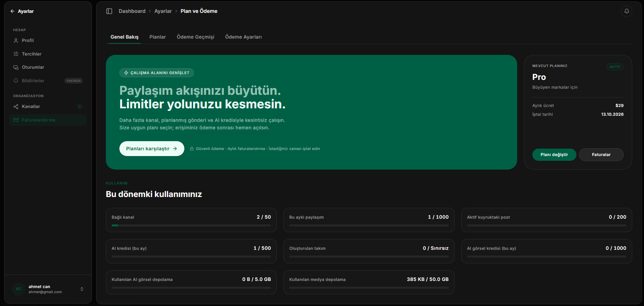Click the 13.10.2026 cancellation date
Viewport: 644px width, 306px height.
coord(612,114)
